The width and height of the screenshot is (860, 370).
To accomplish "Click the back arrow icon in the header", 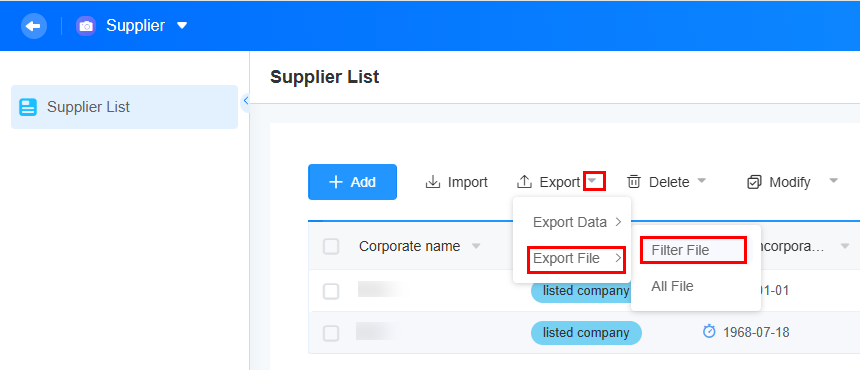I will pyautogui.click(x=34, y=26).
